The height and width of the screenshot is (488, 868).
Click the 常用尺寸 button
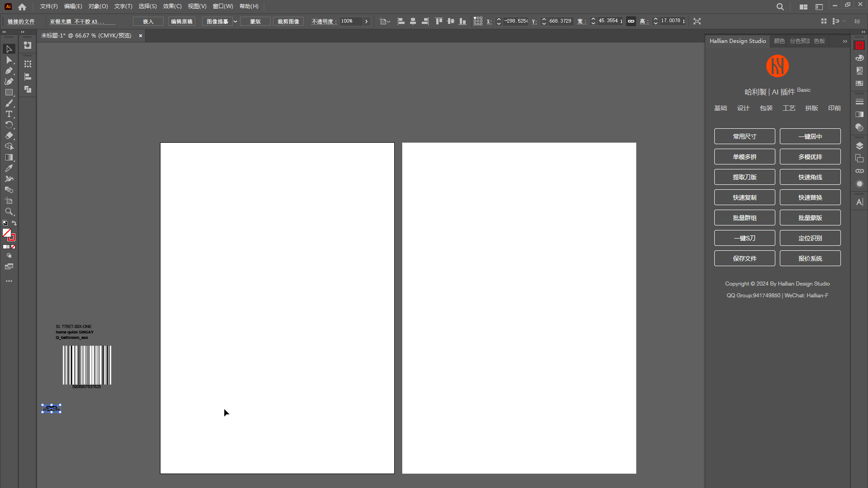(745, 136)
